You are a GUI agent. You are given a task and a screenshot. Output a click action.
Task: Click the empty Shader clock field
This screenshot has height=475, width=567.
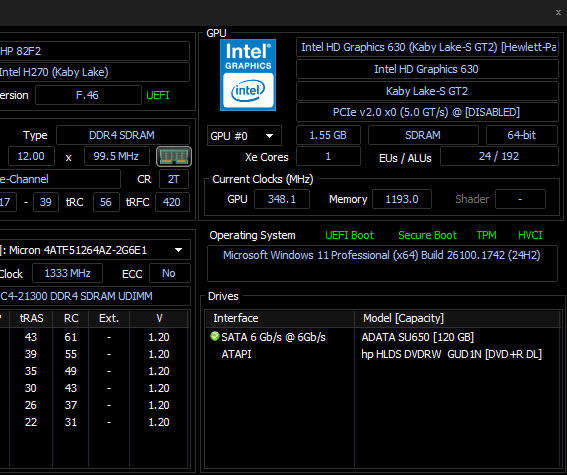[520, 199]
